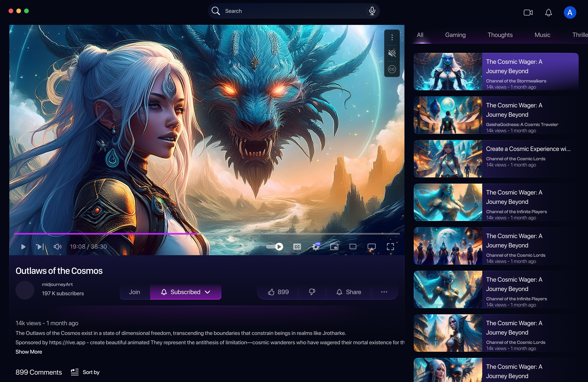Switch to the Gaming category tab
The image size is (588, 382).
455,35
